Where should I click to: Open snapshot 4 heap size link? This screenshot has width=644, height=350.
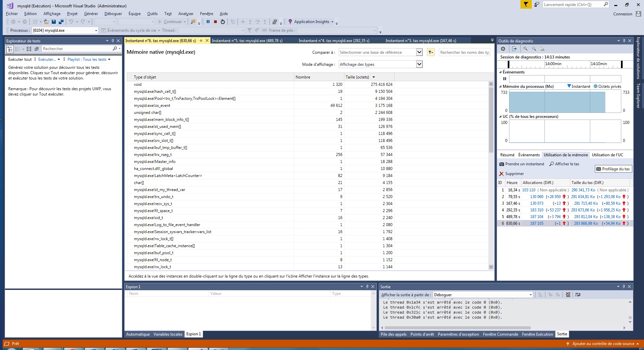coord(583,210)
